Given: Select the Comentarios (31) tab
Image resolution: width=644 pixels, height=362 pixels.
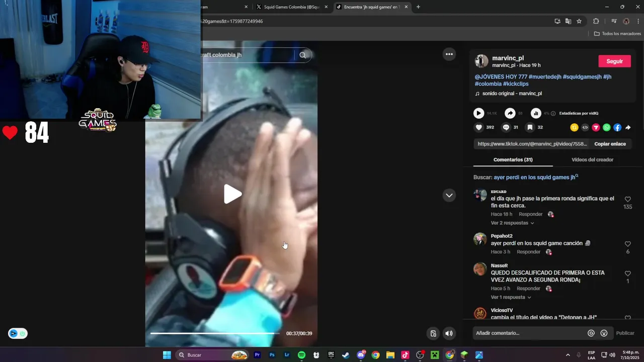Looking at the screenshot, I should [513, 159].
